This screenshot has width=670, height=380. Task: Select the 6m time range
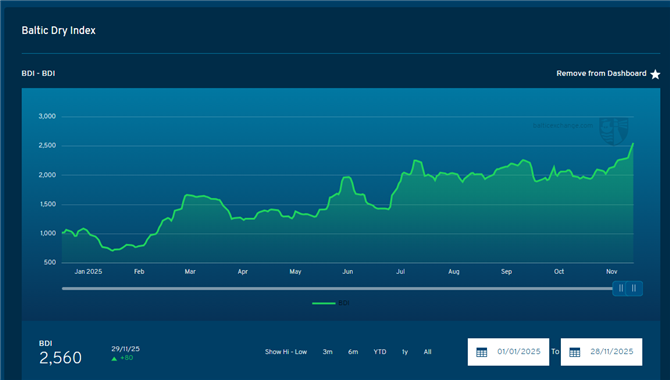[353, 352]
